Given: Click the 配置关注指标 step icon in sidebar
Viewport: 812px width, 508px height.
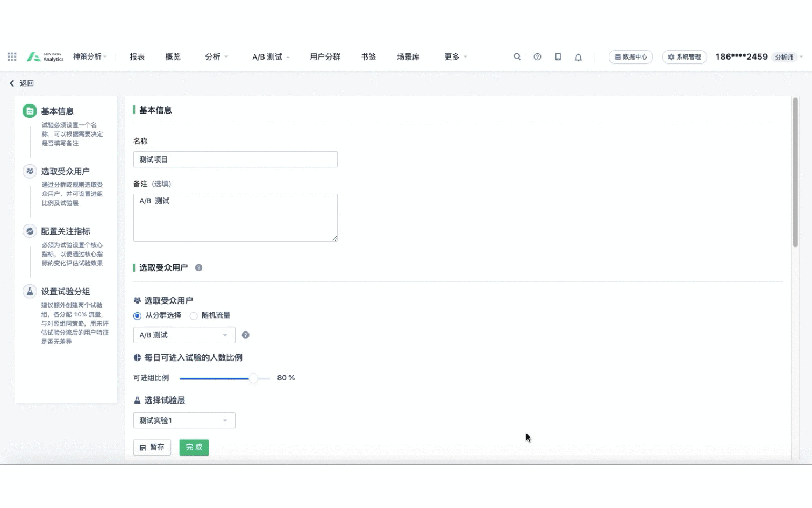Looking at the screenshot, I should click(30, 231).
